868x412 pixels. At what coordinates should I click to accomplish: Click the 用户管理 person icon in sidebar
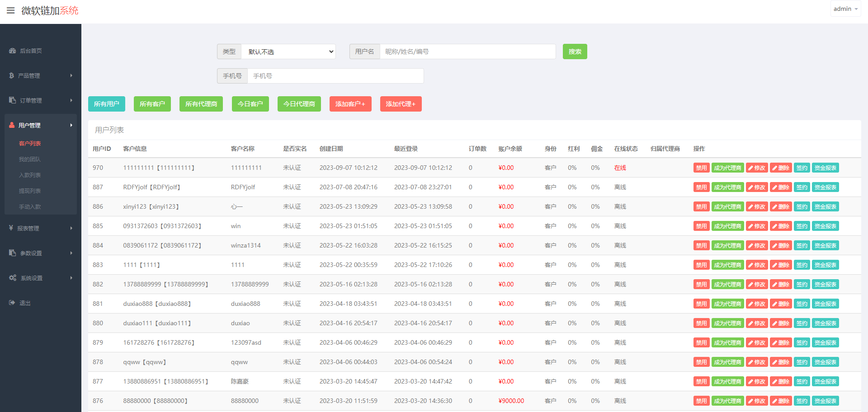tap(12, 125)
